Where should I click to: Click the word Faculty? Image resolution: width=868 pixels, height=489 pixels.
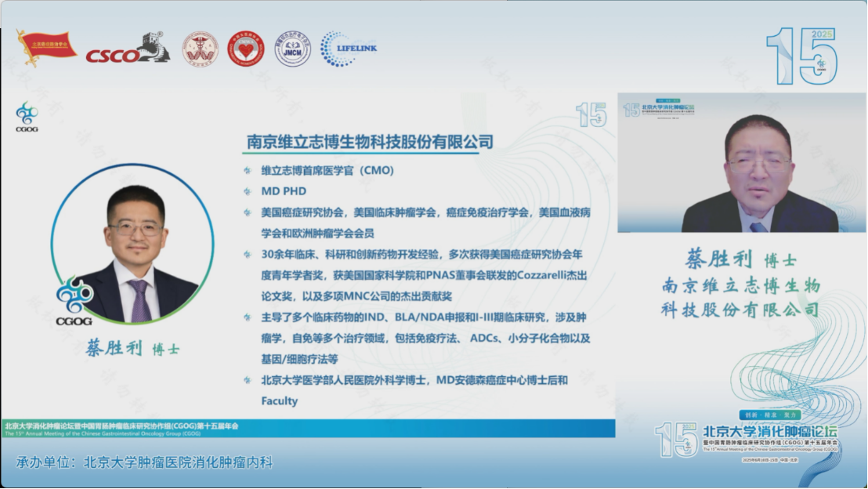coord(280,401)
